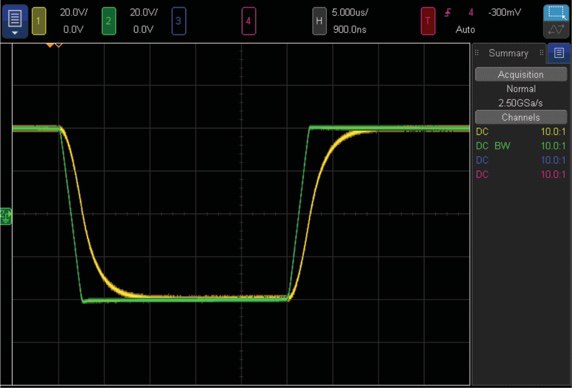The width and height of the screenshot is (572, 388).
Task: Expand the Channels section header
Action: pyautogui.click(x=521, y=117)
